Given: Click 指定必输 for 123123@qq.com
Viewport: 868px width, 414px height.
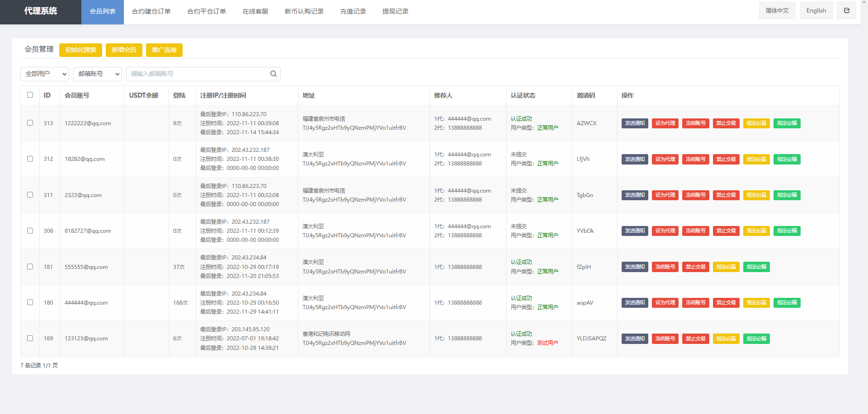Looking at the screenshot, I should point(756,339).
